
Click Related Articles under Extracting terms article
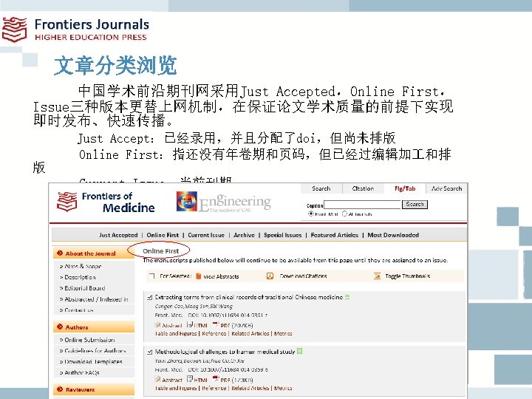pyautogui.click(x=250, y=333)
